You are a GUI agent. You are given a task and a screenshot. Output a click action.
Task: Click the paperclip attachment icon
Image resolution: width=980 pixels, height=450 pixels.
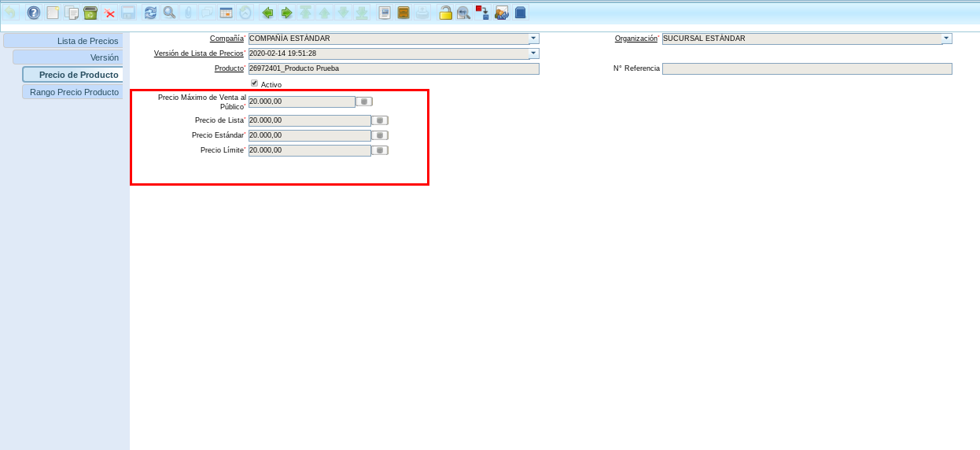coord(188,13)
